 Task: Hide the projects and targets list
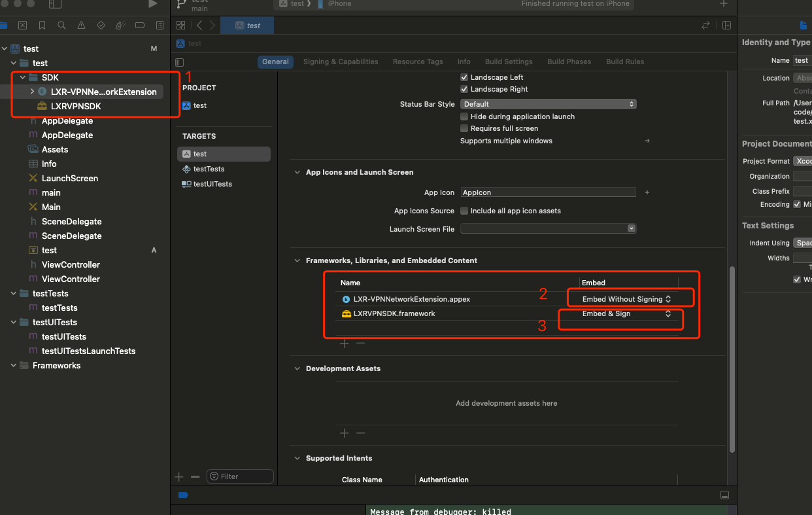[180, 62]
